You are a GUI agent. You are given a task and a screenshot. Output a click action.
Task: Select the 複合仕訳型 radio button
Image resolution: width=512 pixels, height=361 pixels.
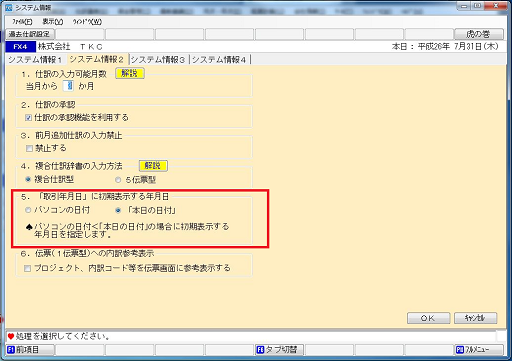click(x=28, y=179)
